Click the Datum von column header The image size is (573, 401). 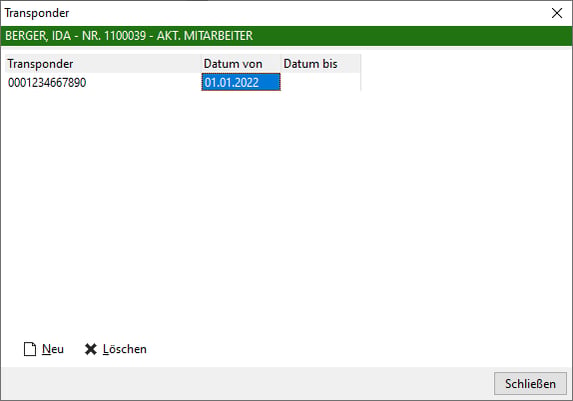click(241, 64)
